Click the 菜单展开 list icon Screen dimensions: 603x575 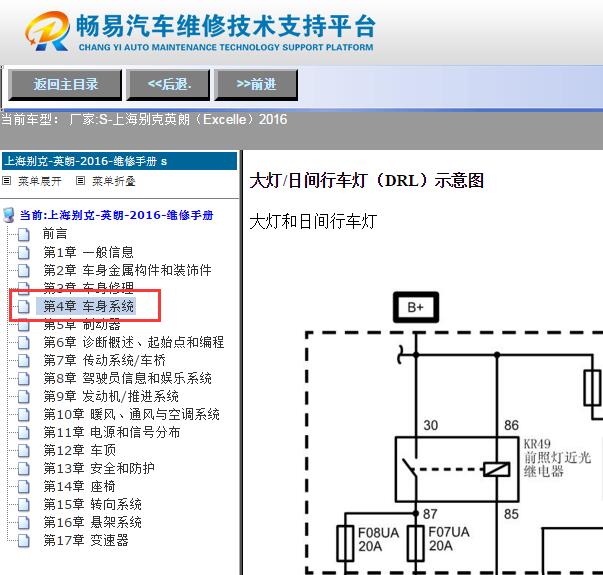tap(7, 180)
